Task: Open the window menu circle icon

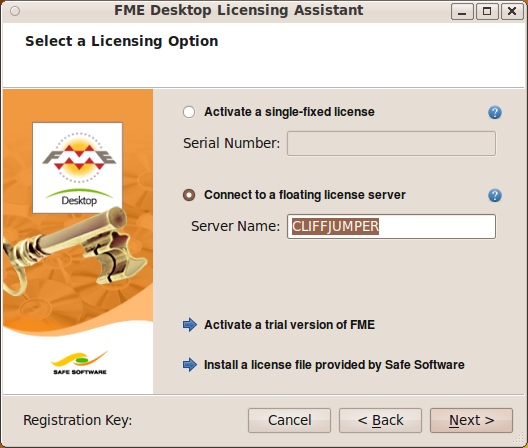Action: (15, 11)
